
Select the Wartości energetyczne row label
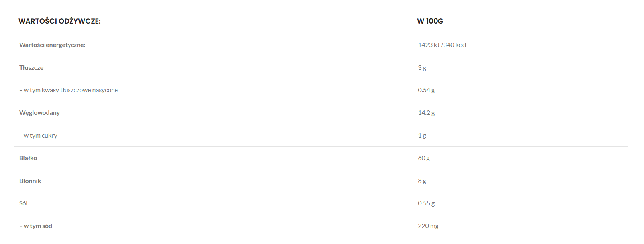[x=52, y=45]
